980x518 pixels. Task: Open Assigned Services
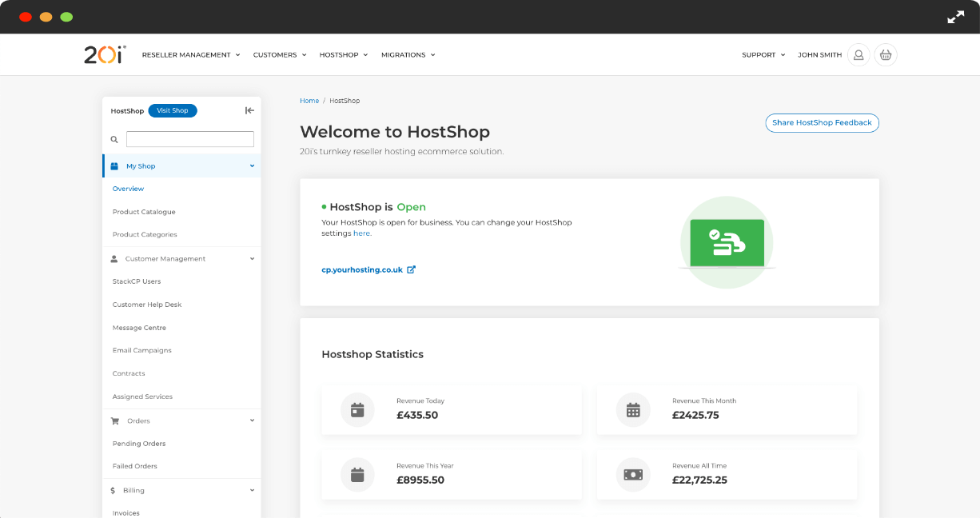pos(142,396)
